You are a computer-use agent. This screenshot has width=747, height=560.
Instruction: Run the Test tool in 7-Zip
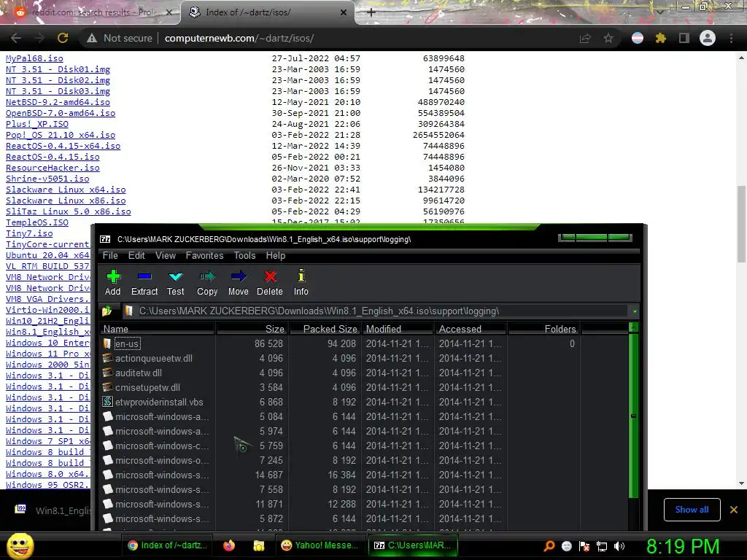[x=175, y=283]
